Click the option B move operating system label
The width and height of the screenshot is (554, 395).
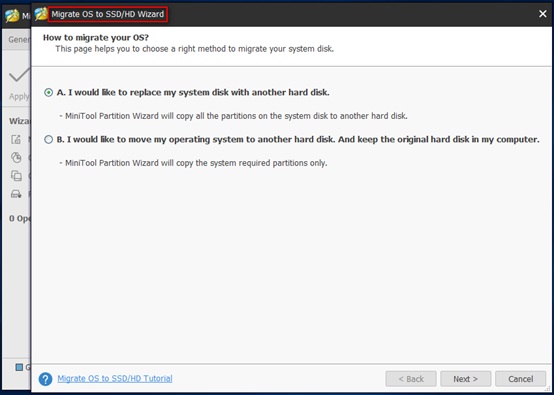[298, 140]
